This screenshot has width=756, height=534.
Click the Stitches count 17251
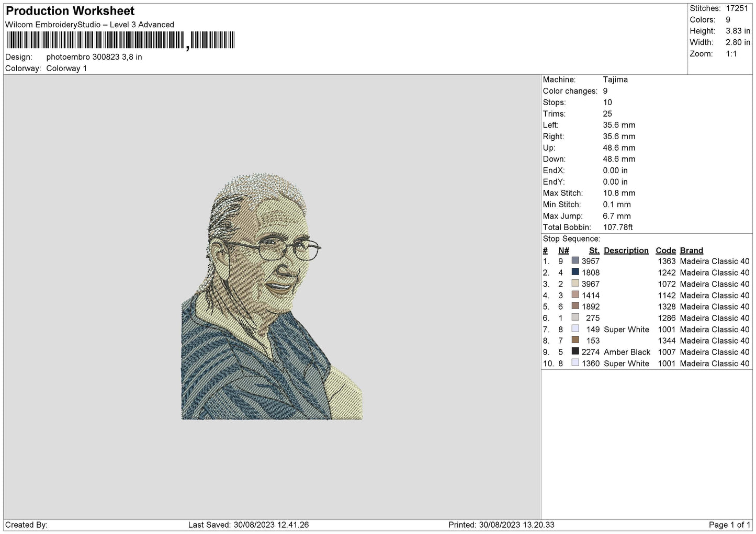[x=737, y=8]
